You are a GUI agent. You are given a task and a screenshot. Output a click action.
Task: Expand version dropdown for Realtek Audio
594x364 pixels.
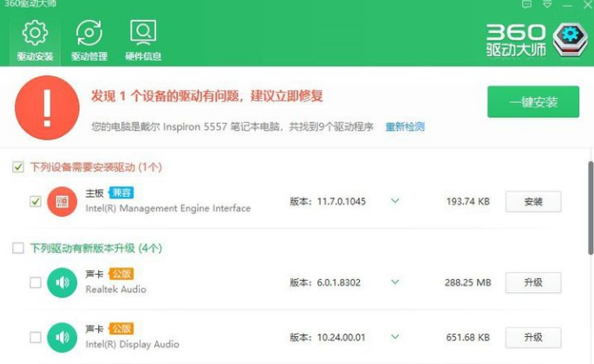pos(395,282)
